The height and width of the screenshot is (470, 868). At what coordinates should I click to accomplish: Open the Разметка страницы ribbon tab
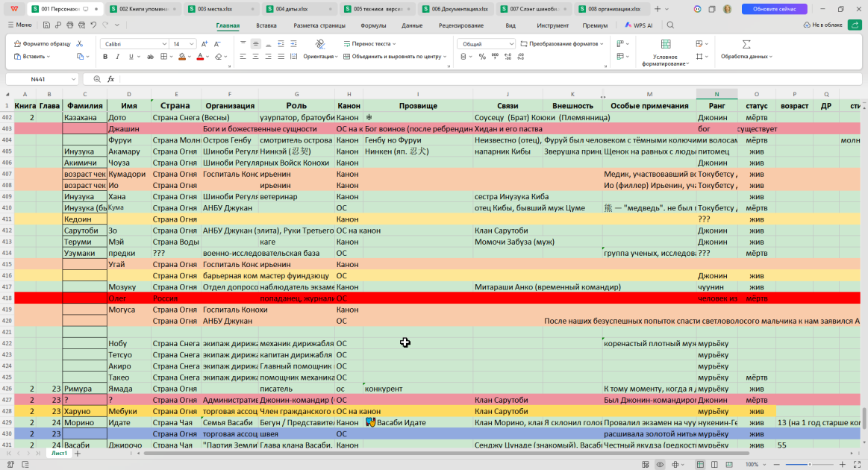pos(319,25)
